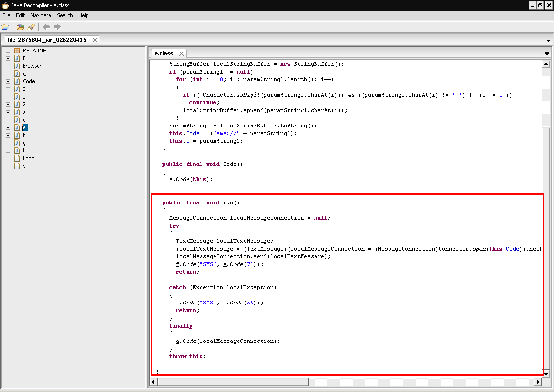The height and width of the screenshot is (392, 554).
Task: Click the class icon beside h
Action: coord(17,151)
